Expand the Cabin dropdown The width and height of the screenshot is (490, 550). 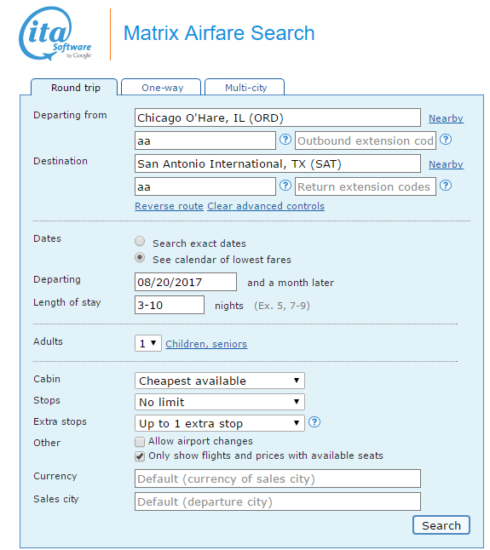[220, 381]
